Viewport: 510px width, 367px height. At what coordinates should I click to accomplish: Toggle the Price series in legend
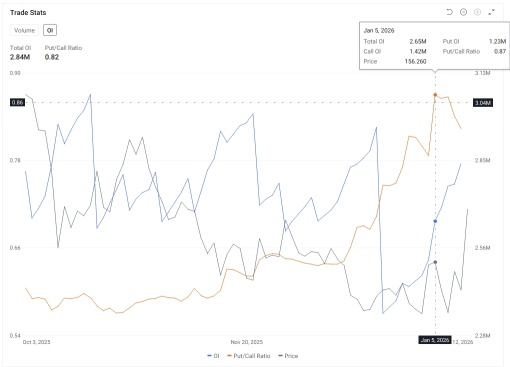(288, 356)
